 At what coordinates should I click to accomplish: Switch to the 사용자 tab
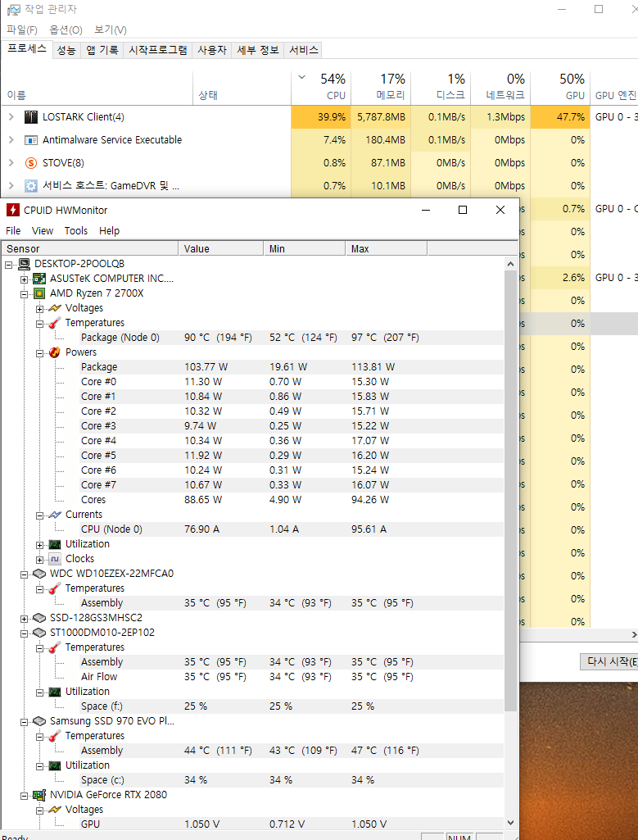click(x=212, y=50)
